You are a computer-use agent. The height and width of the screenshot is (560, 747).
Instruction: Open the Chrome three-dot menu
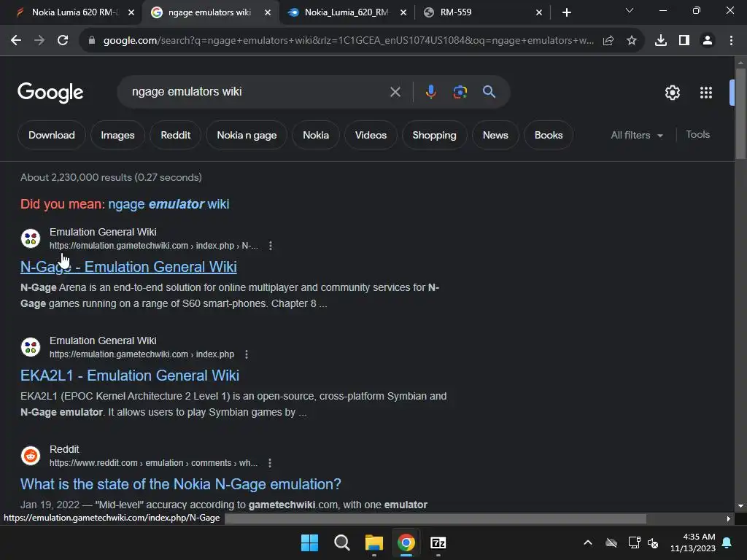(731, 41)
